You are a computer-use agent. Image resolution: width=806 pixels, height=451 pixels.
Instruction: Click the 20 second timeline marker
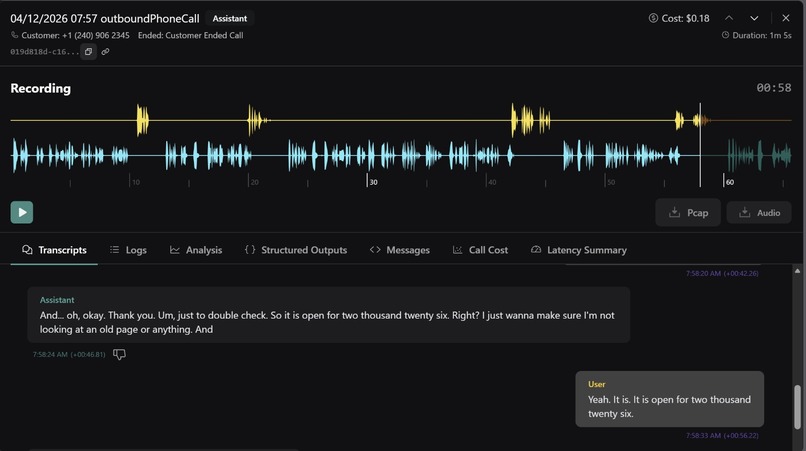tap(254, 182)
